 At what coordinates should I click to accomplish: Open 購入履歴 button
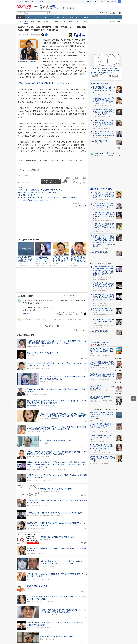pos(112,13)
